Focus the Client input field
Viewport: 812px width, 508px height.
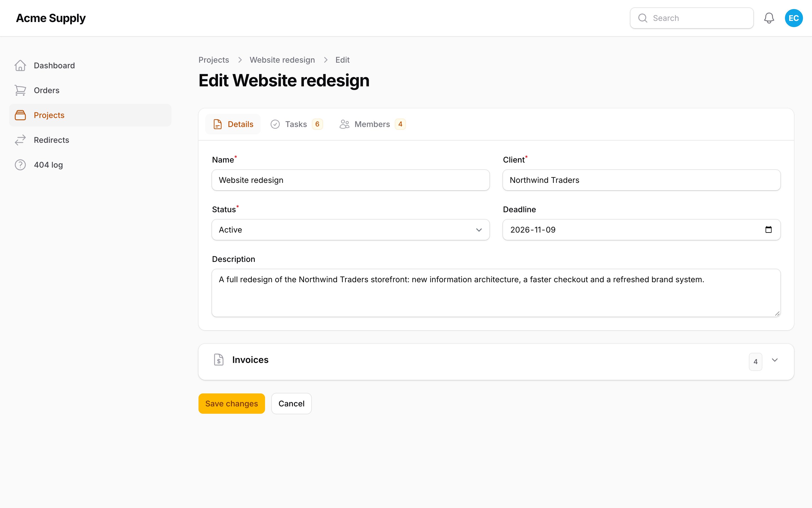click(641, 180)
